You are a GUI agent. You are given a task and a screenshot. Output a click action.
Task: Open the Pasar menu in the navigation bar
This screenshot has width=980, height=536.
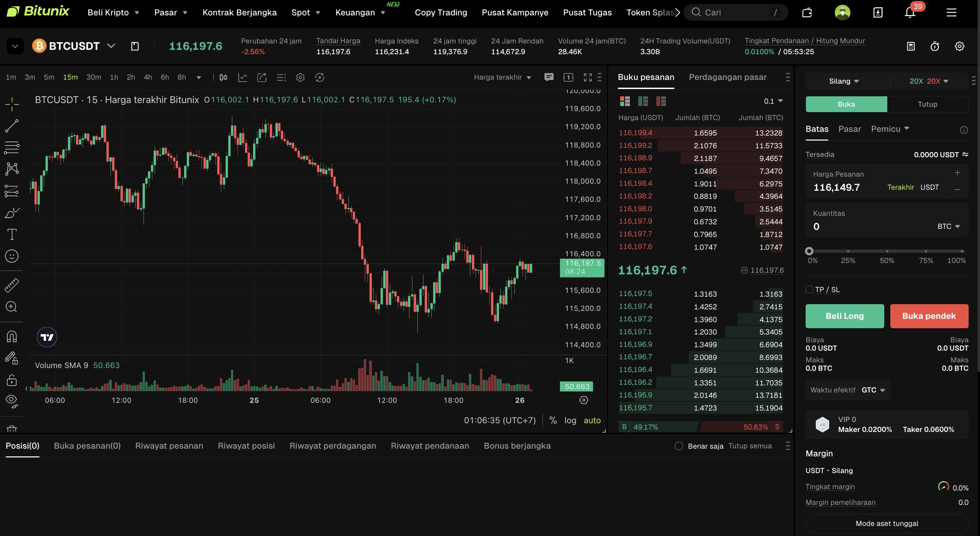pos(170,12)
